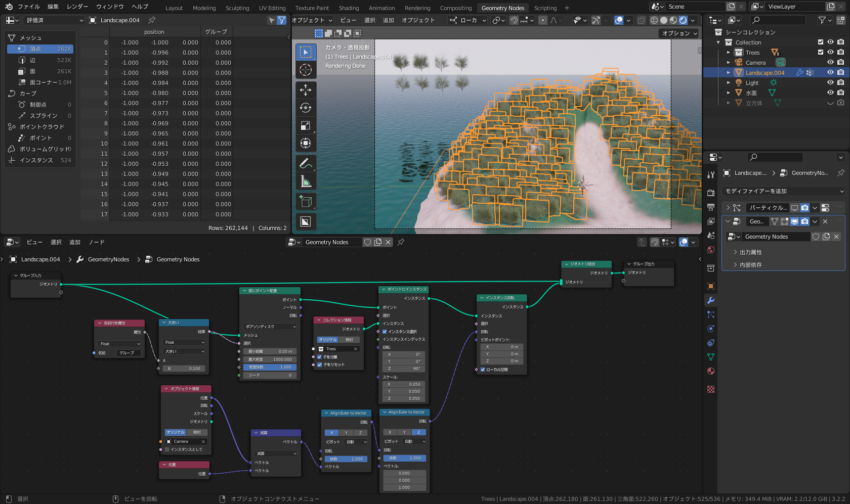Click the 密度係数 slider in the node

(x=270, y=367)
